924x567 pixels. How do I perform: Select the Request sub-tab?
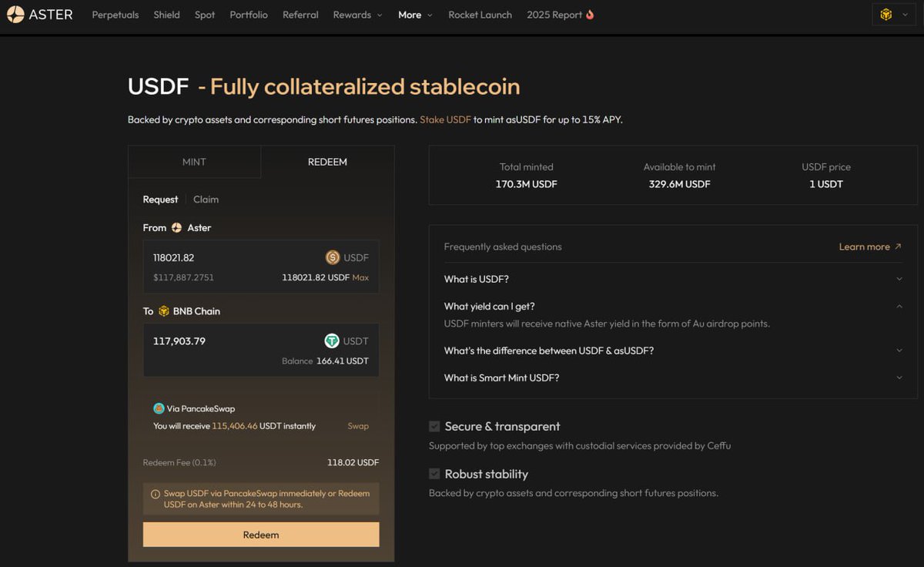pos(160,200)
